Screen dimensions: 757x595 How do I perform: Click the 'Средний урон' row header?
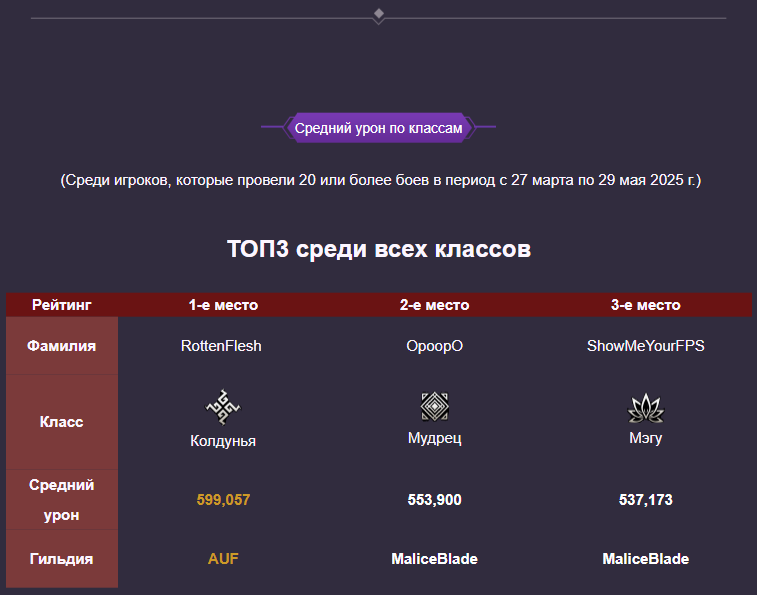pyautogui.click(x=62, y=500)
